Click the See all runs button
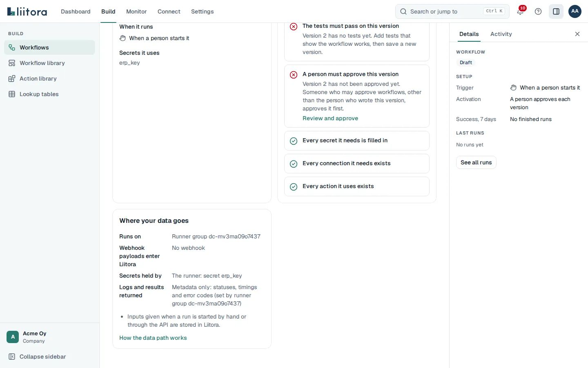 tap(476, 162)
